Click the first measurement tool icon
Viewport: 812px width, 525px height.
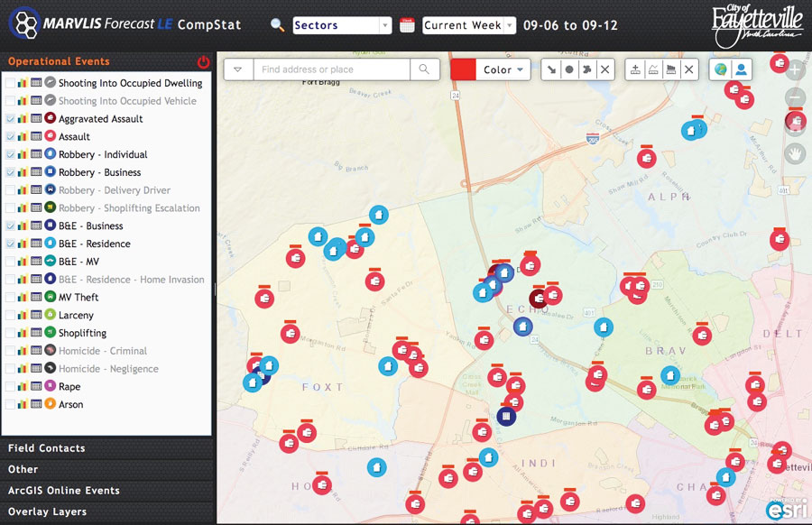pos(635,69)
